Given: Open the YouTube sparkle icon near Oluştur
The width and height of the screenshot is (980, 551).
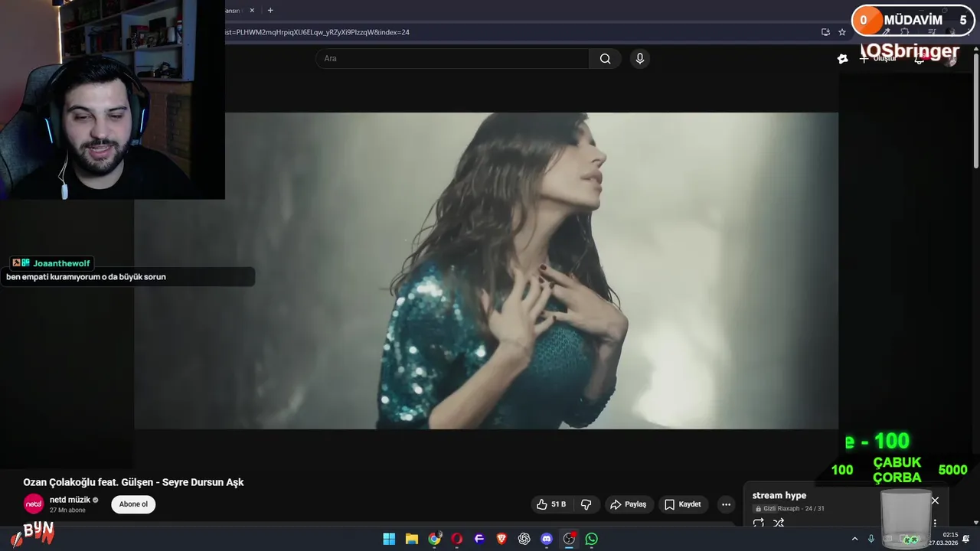Looking at the screenshot, I should point(843,59).
